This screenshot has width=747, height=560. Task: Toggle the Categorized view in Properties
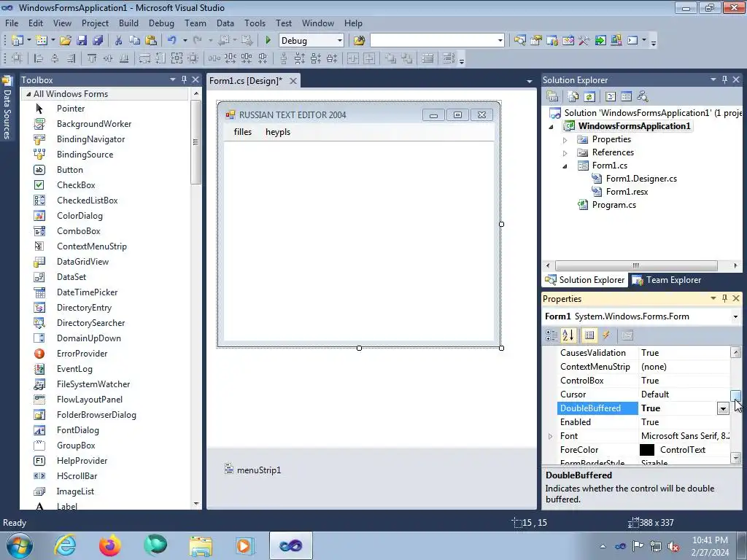click(551, 335)
